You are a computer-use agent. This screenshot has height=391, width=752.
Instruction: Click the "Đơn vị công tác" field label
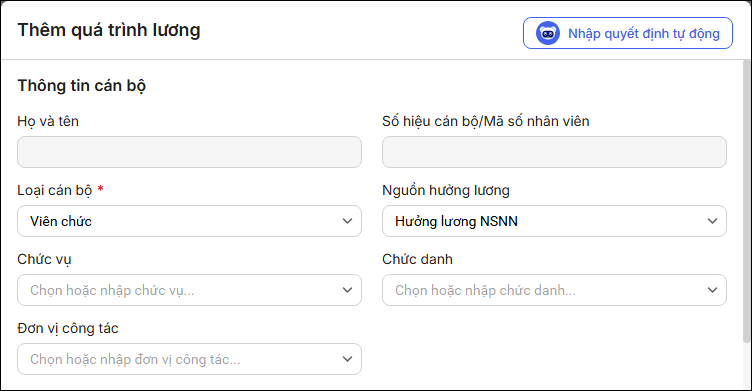[68, 329]
